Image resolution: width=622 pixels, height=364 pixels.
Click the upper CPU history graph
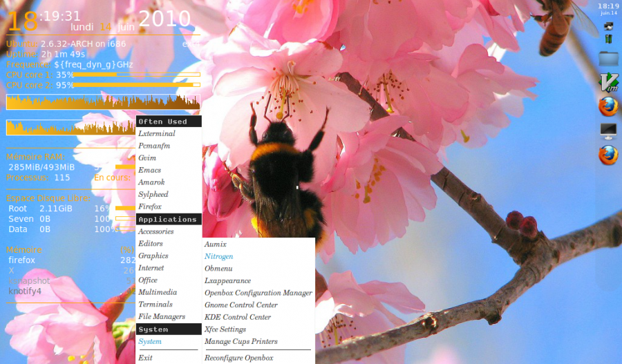(x=103, y=102)
